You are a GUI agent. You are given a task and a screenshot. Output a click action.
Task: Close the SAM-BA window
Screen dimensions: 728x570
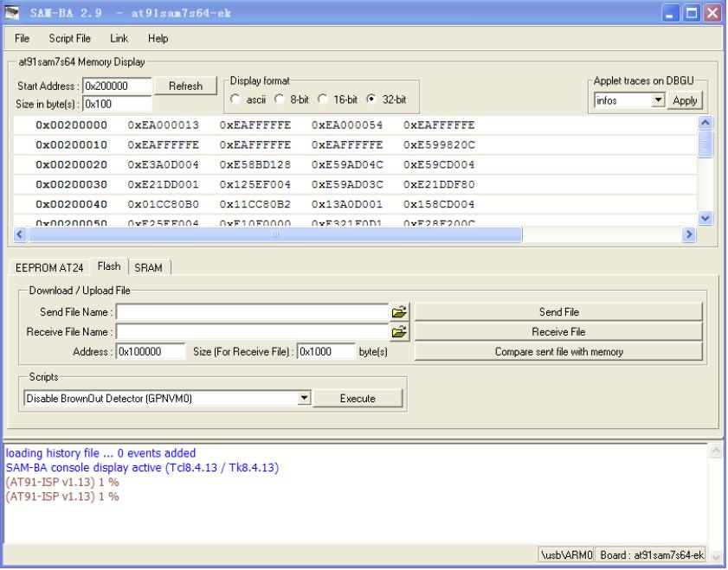pyautogui.click(x=712, y=13)
